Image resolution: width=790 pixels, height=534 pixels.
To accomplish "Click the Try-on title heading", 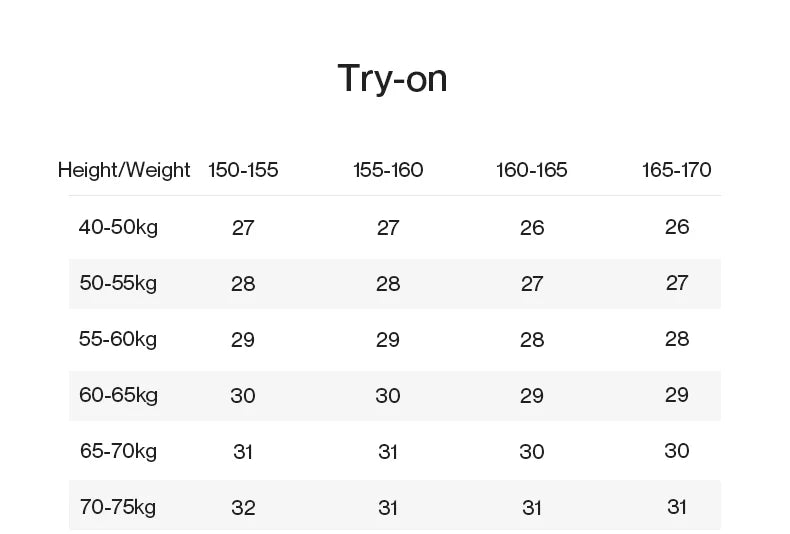I will point(392,78).
